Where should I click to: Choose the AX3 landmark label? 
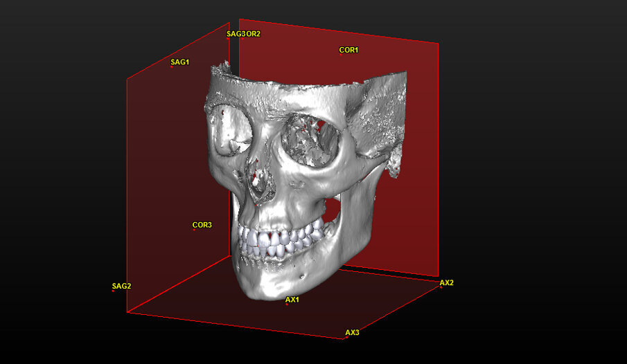[352, 332]
